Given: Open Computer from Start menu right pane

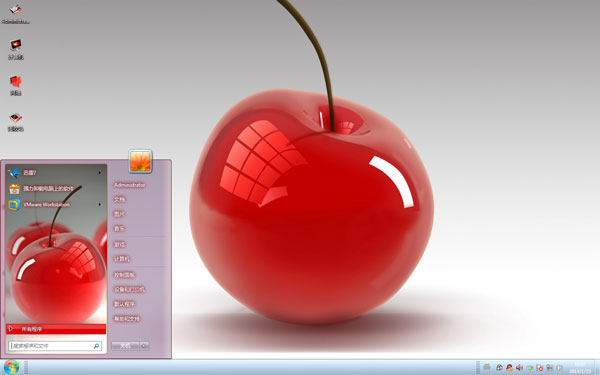Looking at the screenshot, I should click(122, 259).
